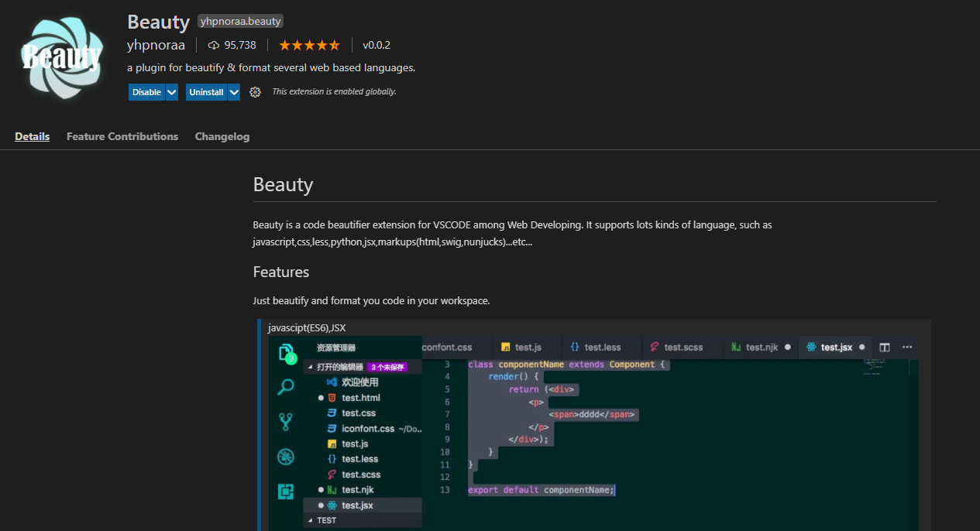Screen dimensions: 980x531
Task: Click test.scss in the preview file list
Action: pos(362,474)
